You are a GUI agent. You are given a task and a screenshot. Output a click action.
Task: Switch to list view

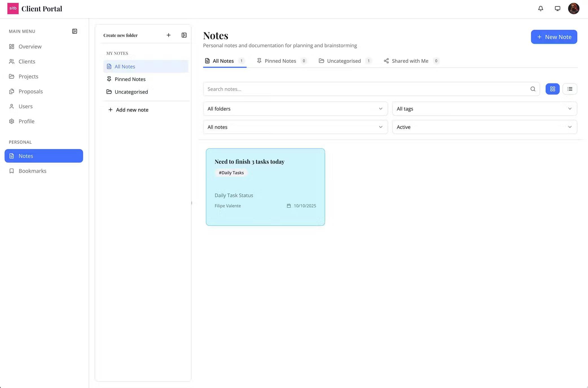tap(570, 89)
